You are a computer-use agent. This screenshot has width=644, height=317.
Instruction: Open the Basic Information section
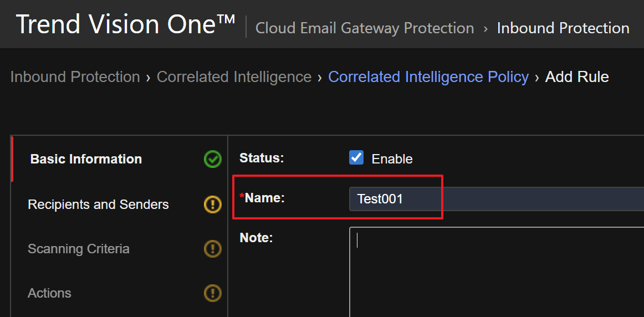(86, 159)
